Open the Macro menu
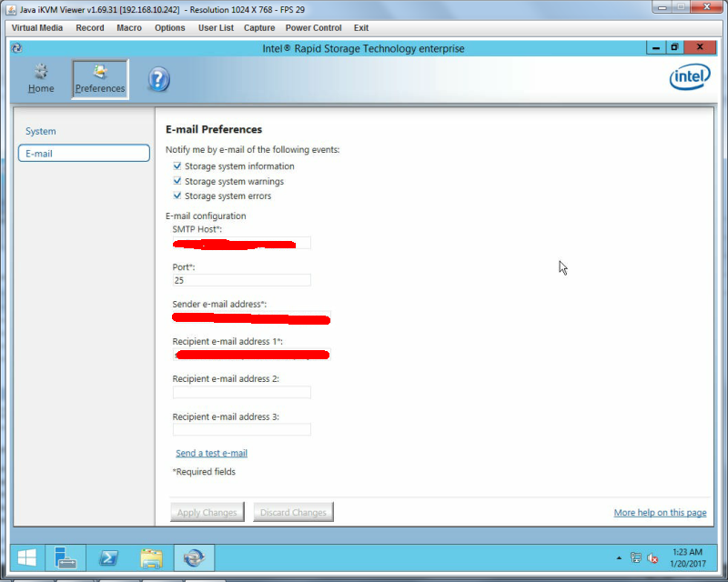728x582 pixels. click(x=129, y=28)
